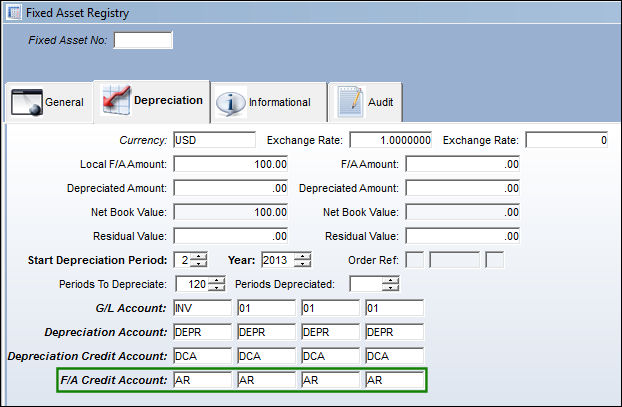Click the Informational tab info icon
Viewport: 622px width, 407px height.
pos(230,103)
